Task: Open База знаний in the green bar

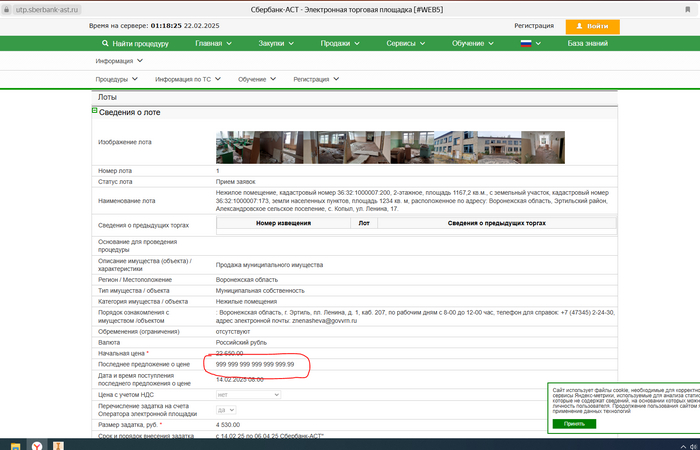Action: coord(588,43)
